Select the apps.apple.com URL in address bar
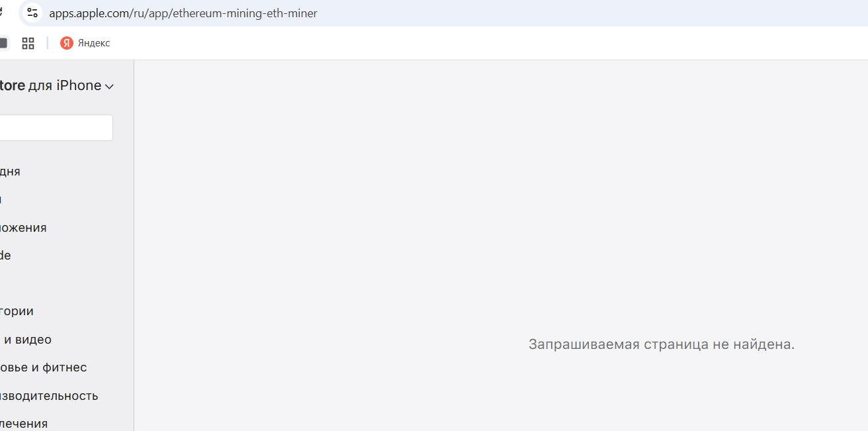868x431 pixels. pos(183,13)
